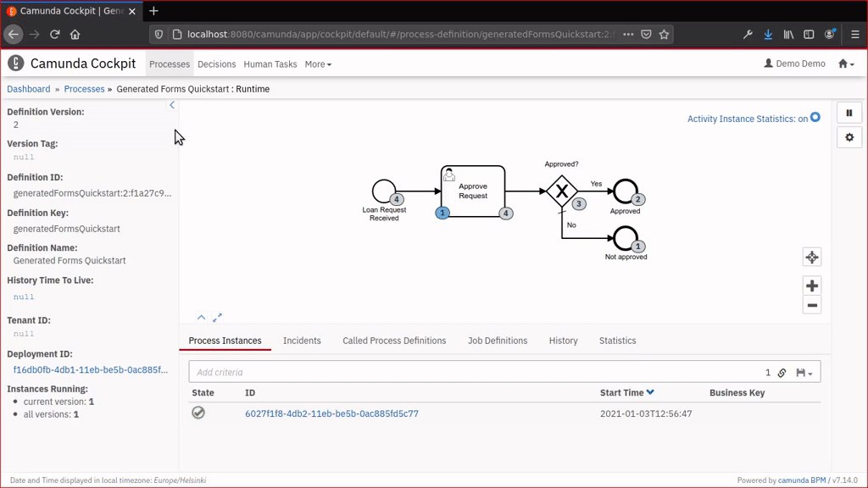Viewport: 868px width, 488px height.
Task: Bookmark this page with the star icon
Action: [664, 34]
